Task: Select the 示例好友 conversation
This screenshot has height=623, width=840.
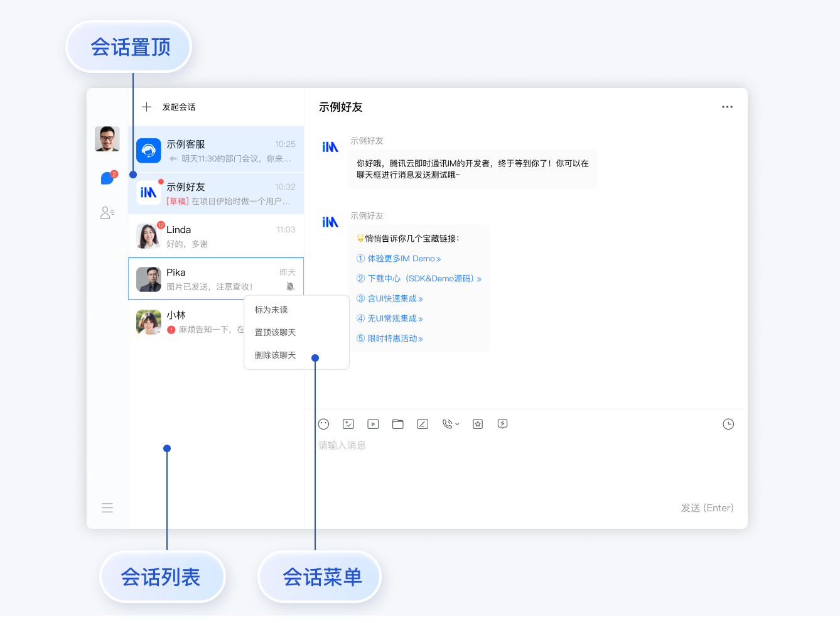Action: click(x=216, y=193)
